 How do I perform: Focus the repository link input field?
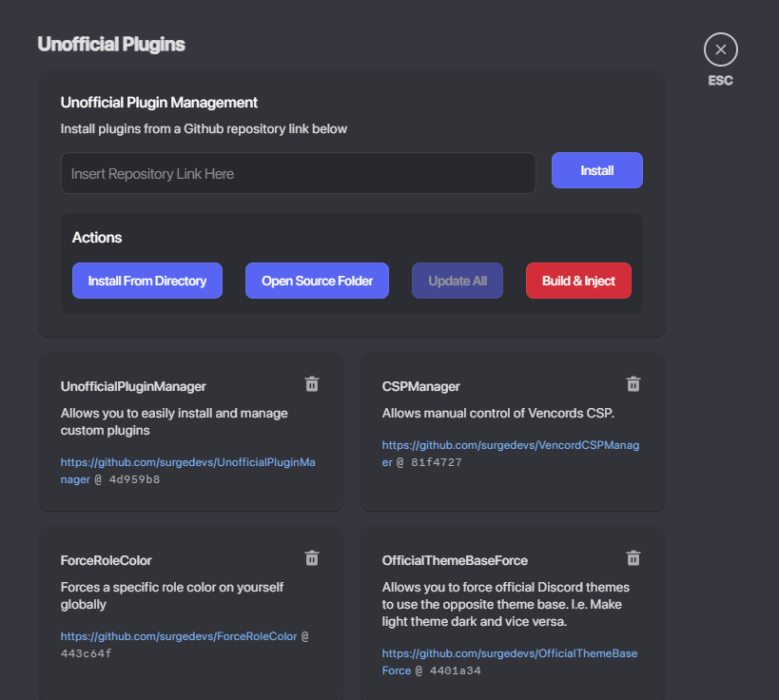point(298,174)
